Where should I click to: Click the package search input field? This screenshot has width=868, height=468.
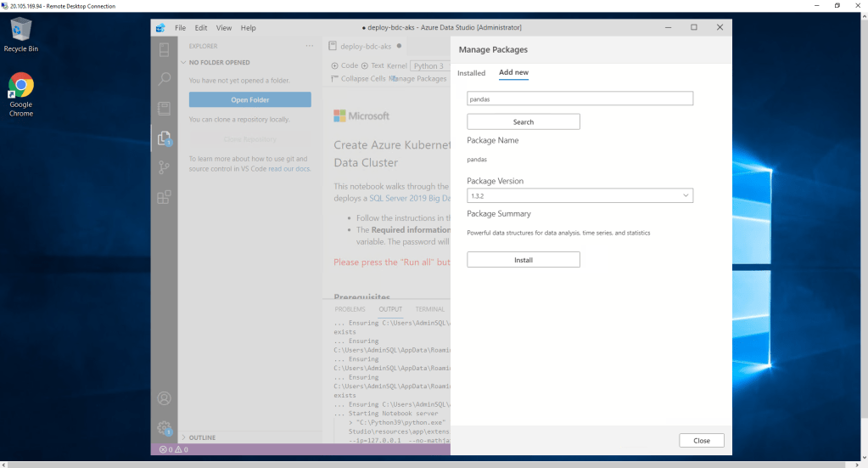580,99
